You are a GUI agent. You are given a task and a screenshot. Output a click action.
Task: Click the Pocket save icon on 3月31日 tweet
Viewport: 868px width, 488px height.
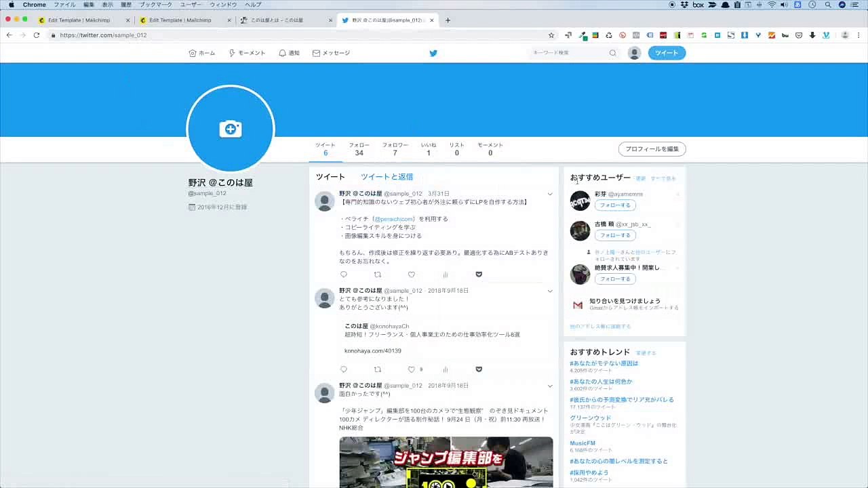coord(479,274)
